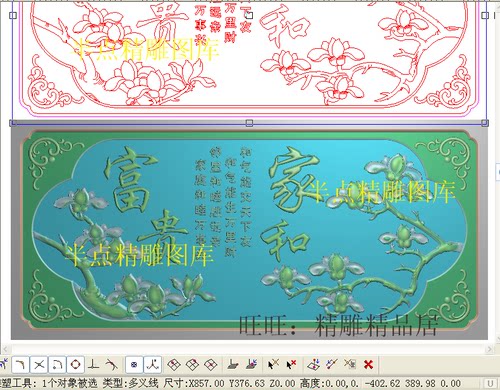This screenshot has width=500, height=390.
Task: Toggle the axis origin snap button
Action: (153, 365)
